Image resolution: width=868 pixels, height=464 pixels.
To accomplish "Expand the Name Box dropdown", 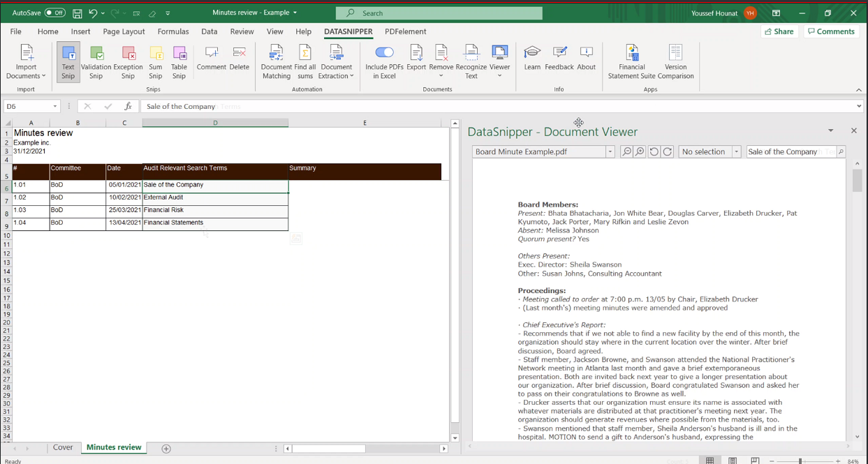I will [54, 106].
